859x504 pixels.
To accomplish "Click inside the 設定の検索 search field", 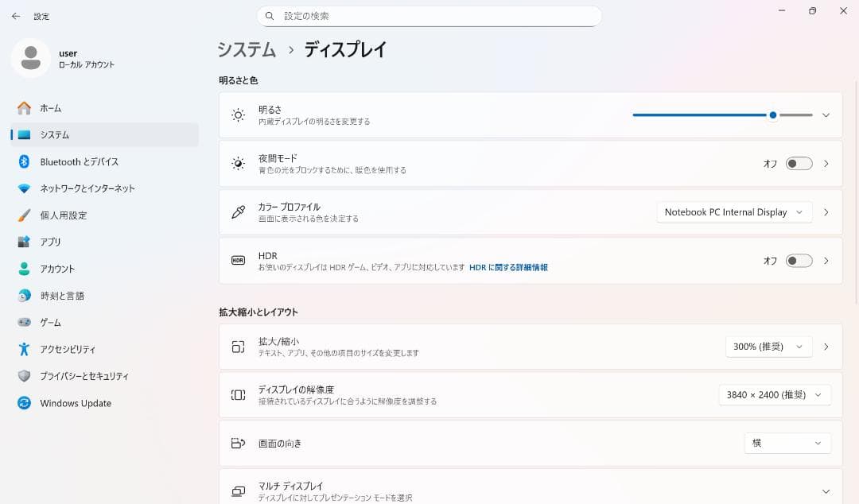I will pyautogui.click(x=429, y=16).
